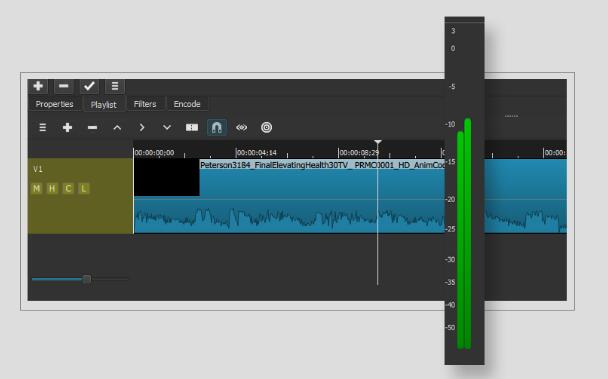Viewport: 608px width, 379px height.
Task: Click the playlist update checkmark button
Action: coord(89,86)
